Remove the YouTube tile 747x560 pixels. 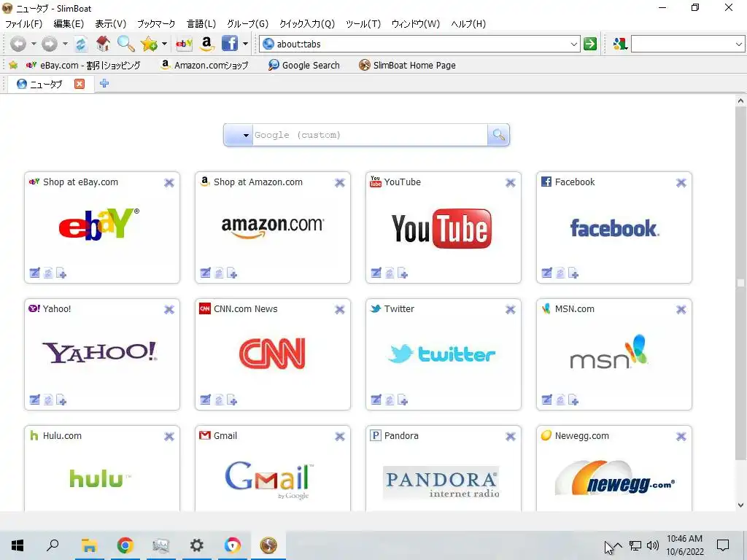pos(510,182)
